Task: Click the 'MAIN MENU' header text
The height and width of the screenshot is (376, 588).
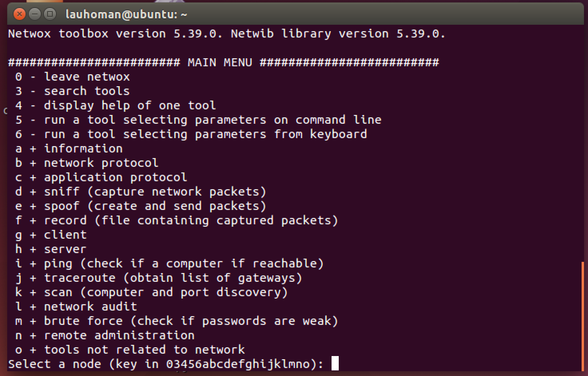Action: pos(220,62)
